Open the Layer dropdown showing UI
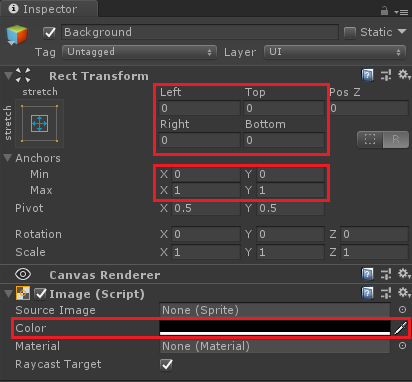This screenshot has width=412, height=382. (335, 52)
